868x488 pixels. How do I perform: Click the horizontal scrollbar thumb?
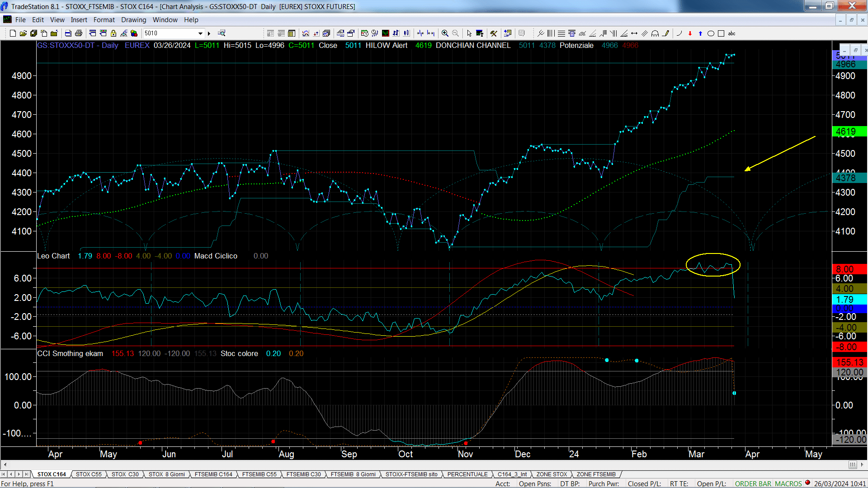[853, 465]
